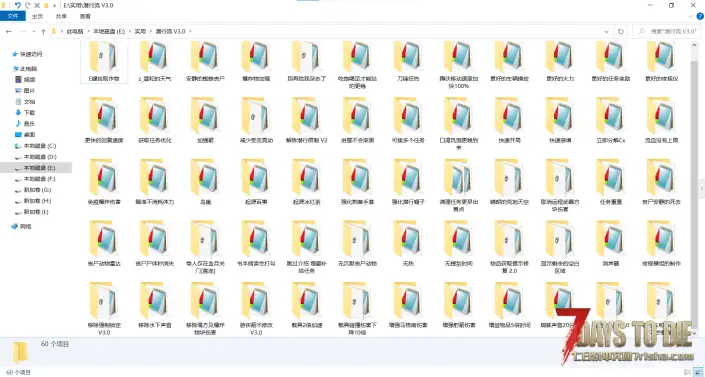705x377 pixels.
Task: Expand chevron after 实用 in breadcrumb
Action: point(151,31)
